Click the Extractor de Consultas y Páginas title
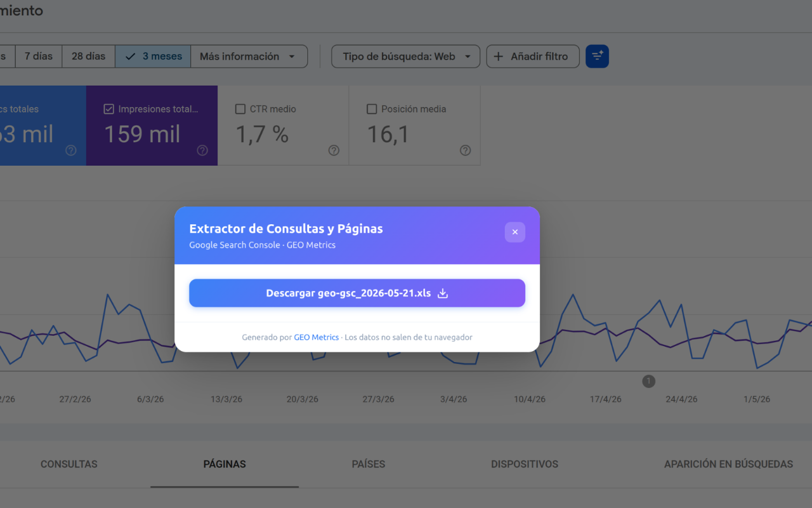 tap(286, 229)
